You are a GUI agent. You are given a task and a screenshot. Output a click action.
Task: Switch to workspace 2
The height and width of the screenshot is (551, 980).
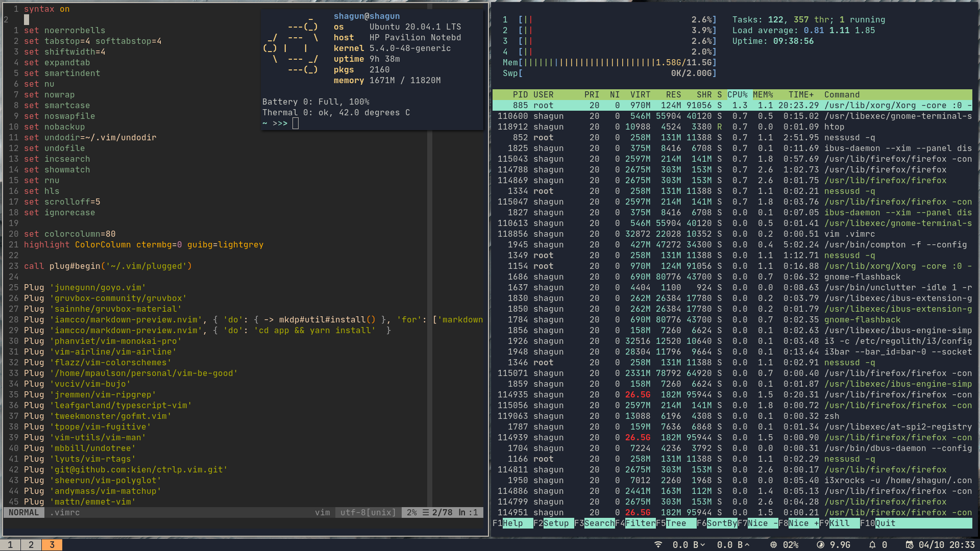click(31, 545)
